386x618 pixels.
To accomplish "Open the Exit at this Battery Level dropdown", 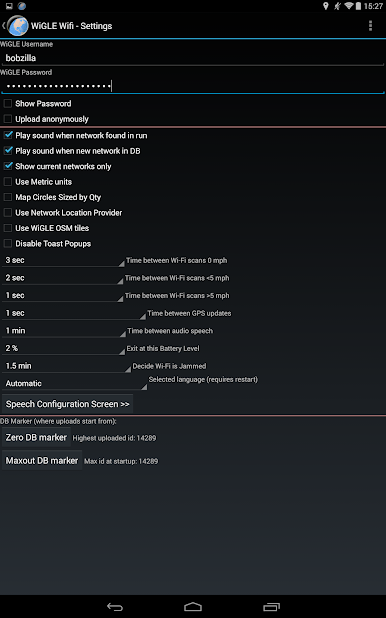I will coord(63,348).
